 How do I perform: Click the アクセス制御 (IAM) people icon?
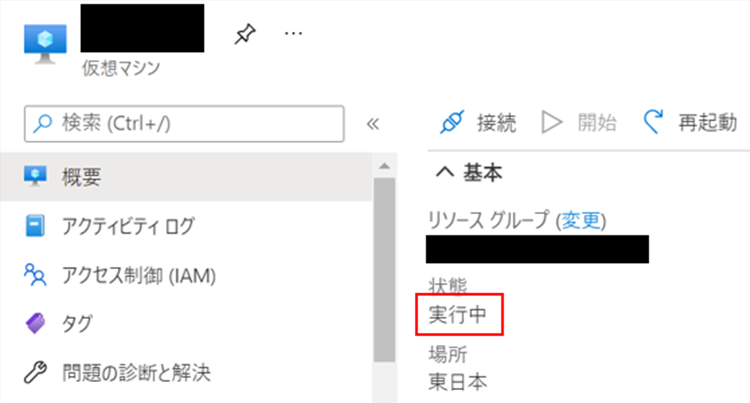tap(35, 275)
